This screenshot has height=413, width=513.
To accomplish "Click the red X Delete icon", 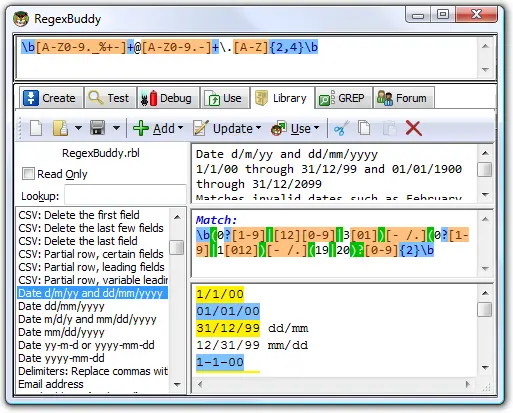I will pos(414,128).
